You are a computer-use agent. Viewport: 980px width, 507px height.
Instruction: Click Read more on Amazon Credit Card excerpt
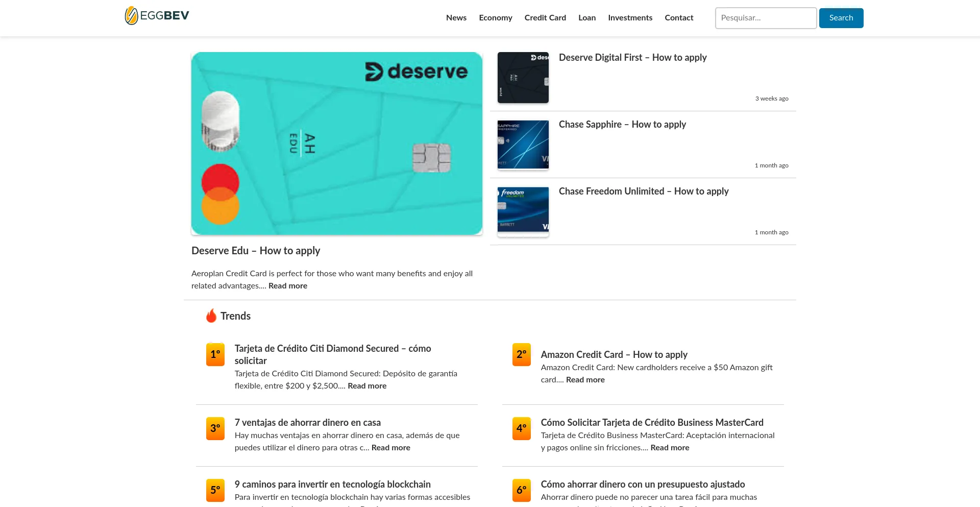[x=585, y=380]
